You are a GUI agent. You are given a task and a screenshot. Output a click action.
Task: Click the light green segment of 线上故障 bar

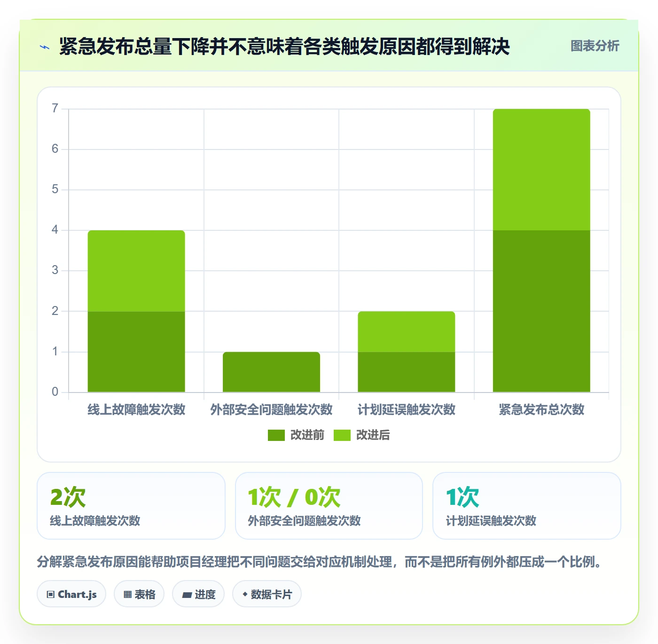pos(136,271)
